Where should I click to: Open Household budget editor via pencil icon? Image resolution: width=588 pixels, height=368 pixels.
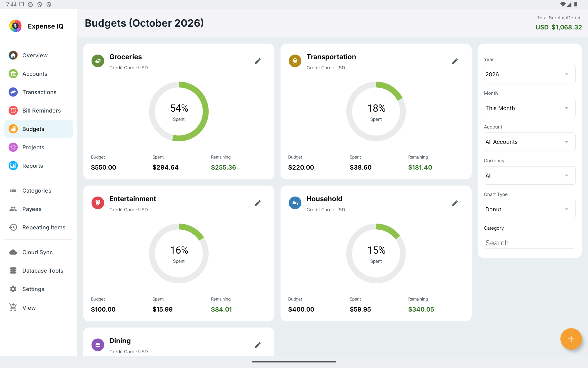455,203
